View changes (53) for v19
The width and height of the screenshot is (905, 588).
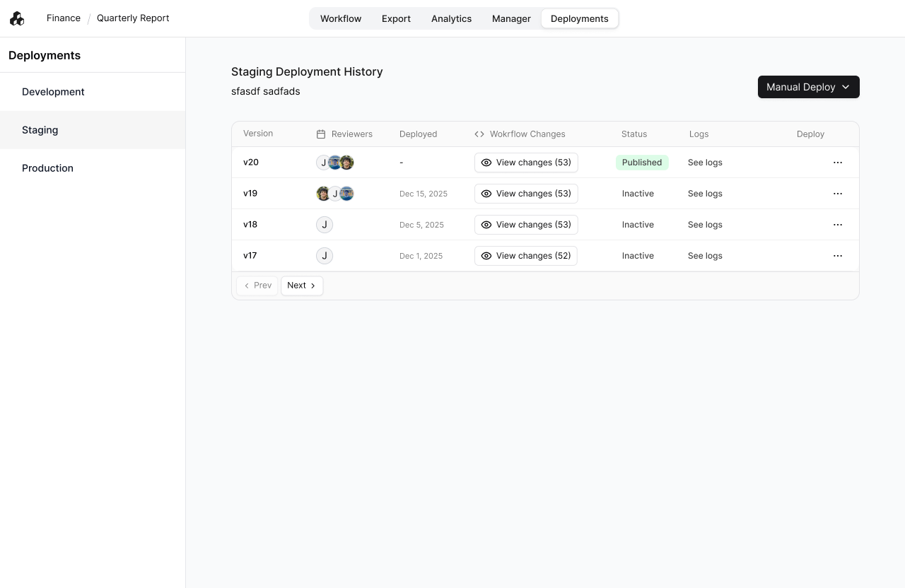point(526,194)
